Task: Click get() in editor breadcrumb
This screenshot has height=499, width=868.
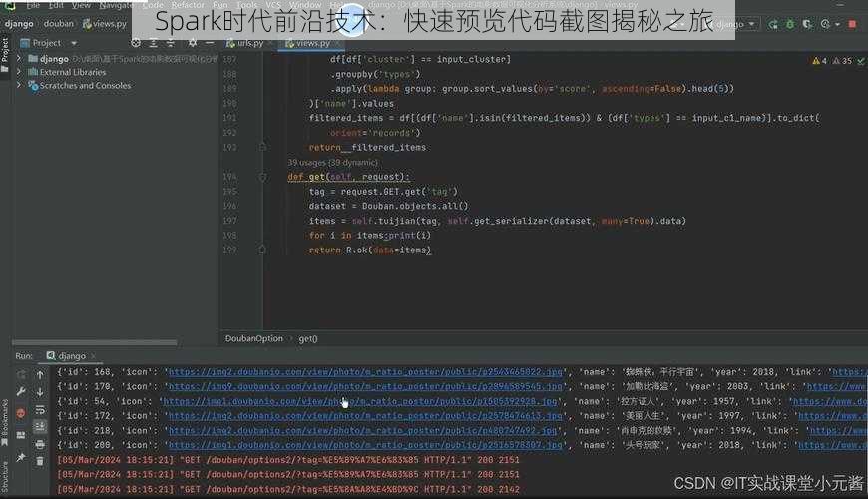Action: 308,339
